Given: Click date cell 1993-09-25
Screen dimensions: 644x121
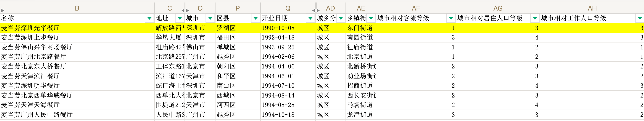Looking at the screenshot, I should tap(288, 47).
